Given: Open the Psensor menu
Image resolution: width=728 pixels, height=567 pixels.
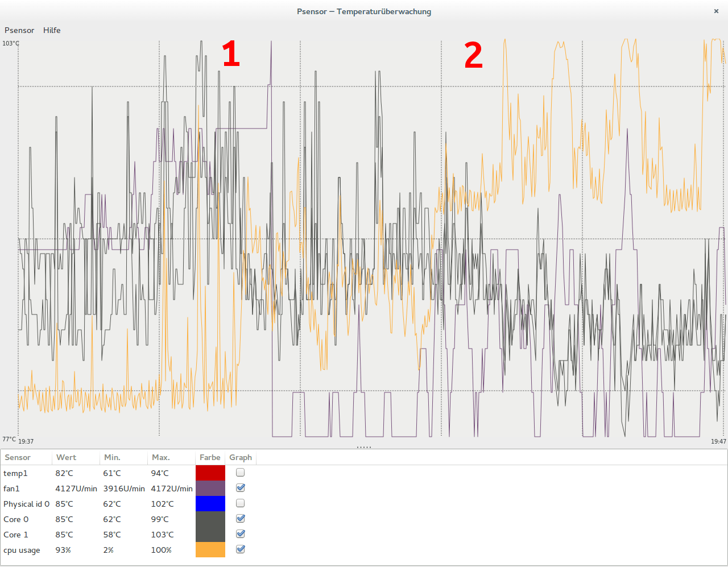Looking at the screenshot, I should [x=19, y=30].
